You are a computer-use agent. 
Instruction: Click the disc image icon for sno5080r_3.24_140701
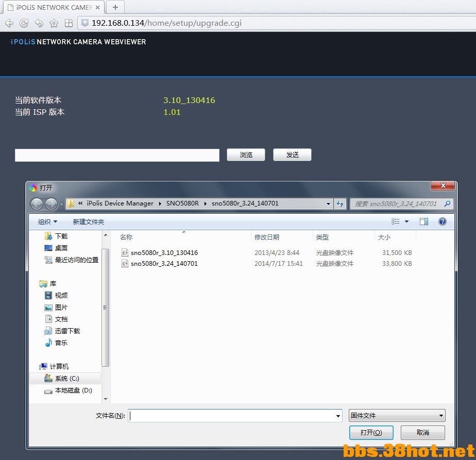[x=125, y=263]
